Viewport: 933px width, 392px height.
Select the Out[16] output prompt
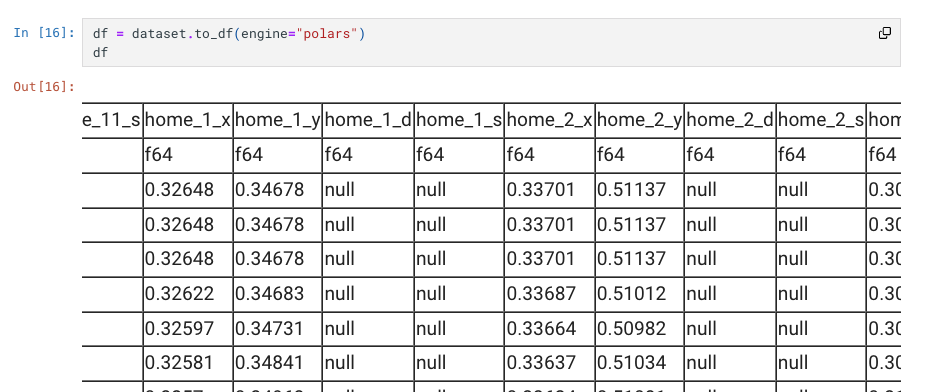45,87
